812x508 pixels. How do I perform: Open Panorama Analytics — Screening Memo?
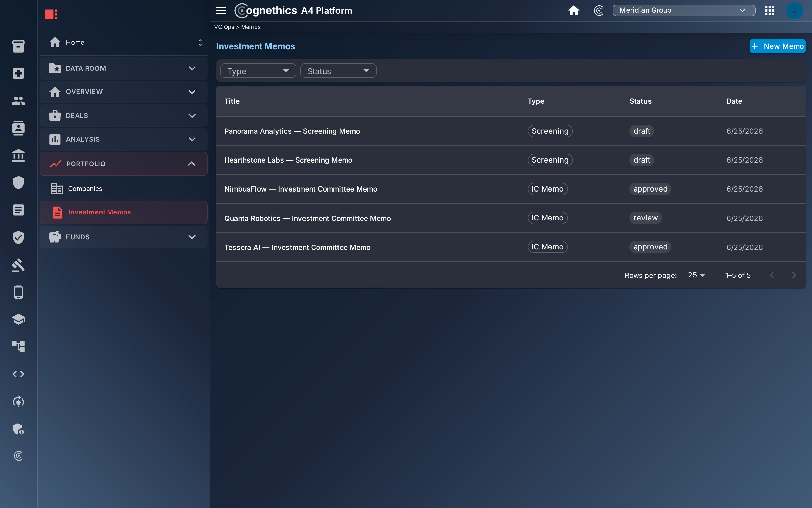point(292,131)
